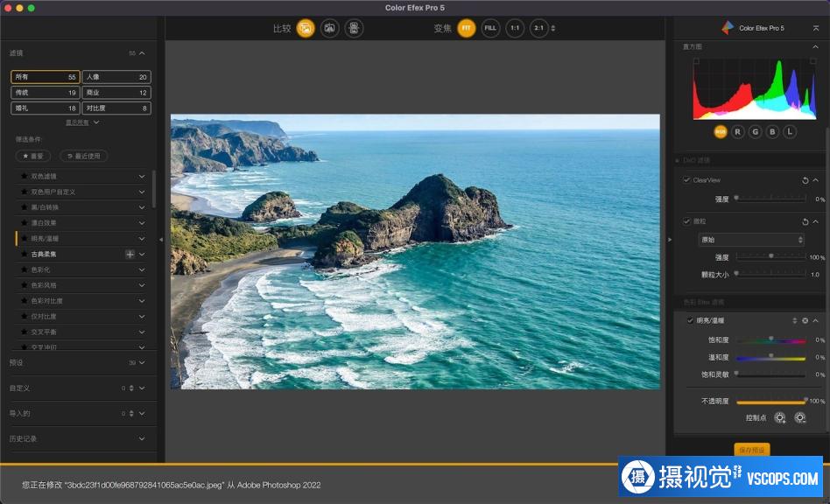Select the 对比度 contrast category tab

coord(116,108)
